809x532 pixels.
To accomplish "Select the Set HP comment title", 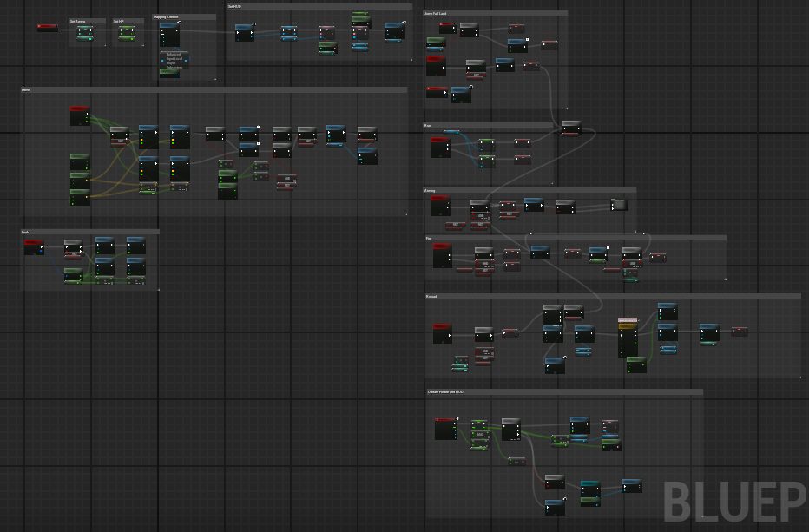I will pyautogui.click(x=118, y=21).
